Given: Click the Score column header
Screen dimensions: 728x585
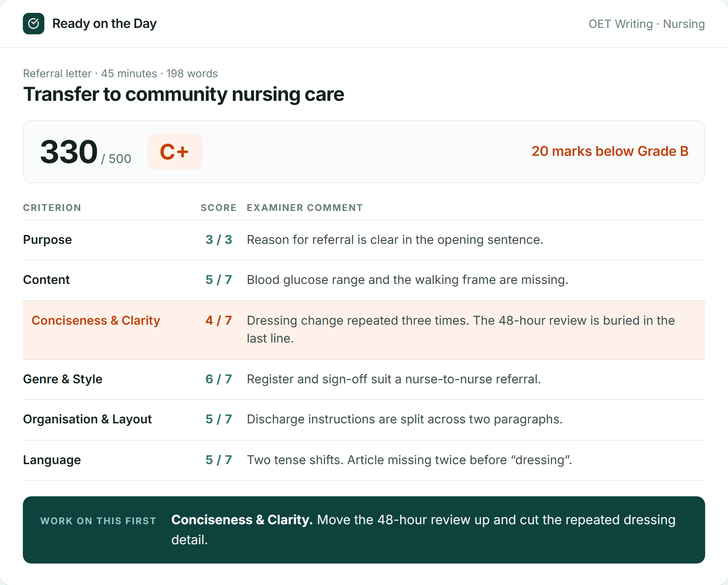Looking at the screenshot, I should point(218,208).
